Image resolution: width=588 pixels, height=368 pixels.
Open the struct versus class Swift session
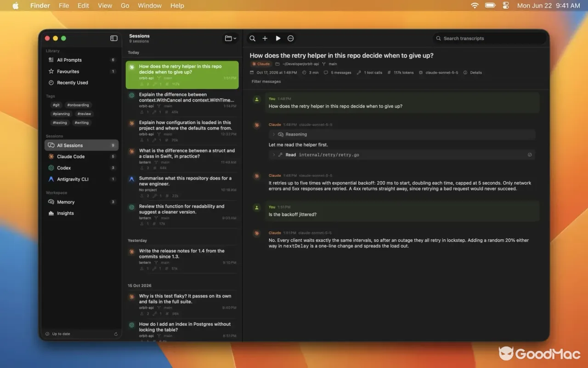[x=182, y=159]
